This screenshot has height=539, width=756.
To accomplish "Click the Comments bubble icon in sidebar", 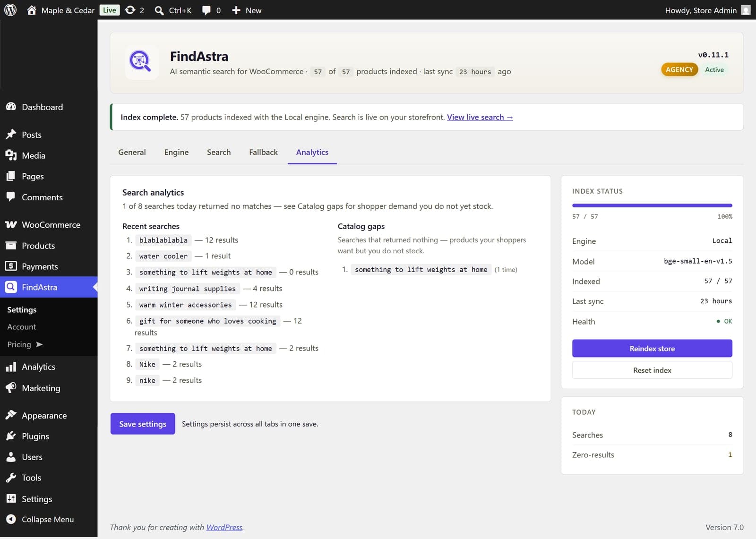I will [11, 197].
